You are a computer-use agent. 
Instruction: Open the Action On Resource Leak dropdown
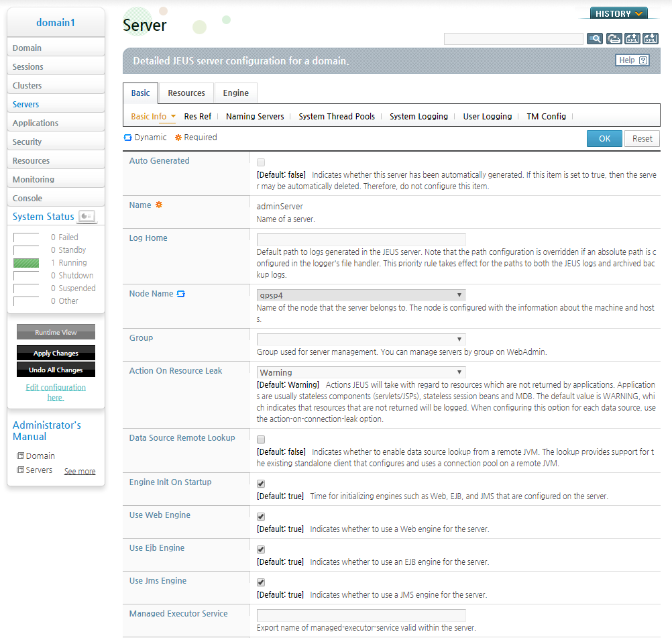click(361, 372)
